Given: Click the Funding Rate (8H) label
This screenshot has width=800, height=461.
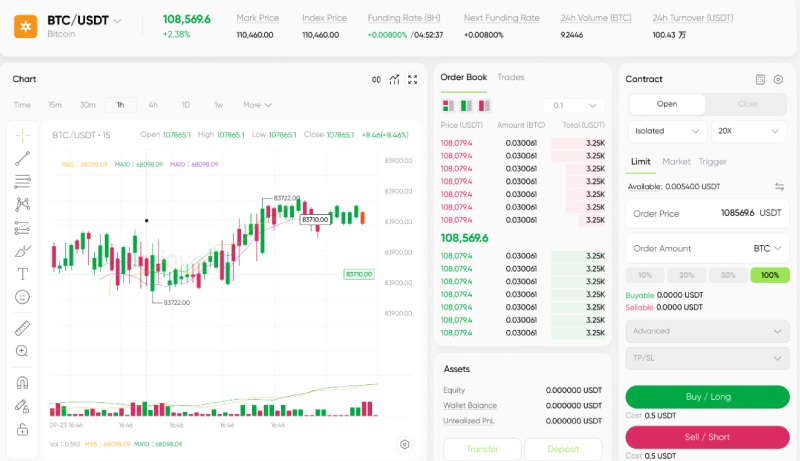Looking at the screenshot, I should (404, 18).
